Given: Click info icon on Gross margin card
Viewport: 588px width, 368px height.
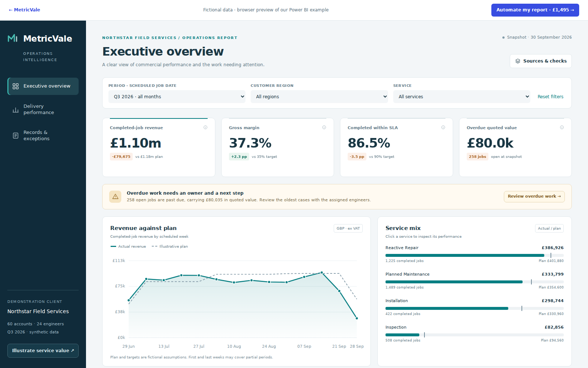Looking at the screenshot, I should (x=324, y=127).
